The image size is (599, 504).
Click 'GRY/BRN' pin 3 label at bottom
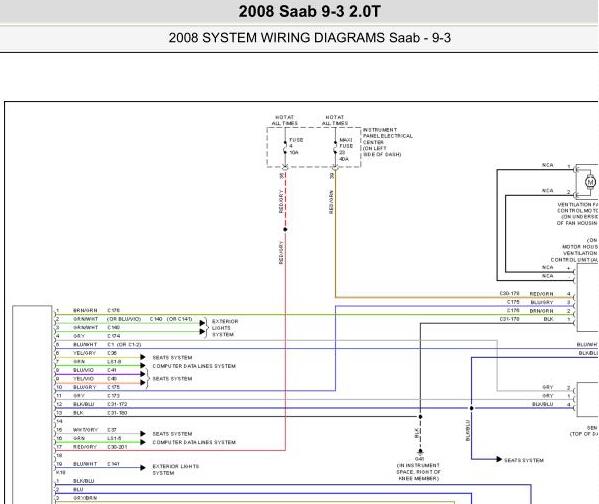pyautogui.click(x=85, y=498)
